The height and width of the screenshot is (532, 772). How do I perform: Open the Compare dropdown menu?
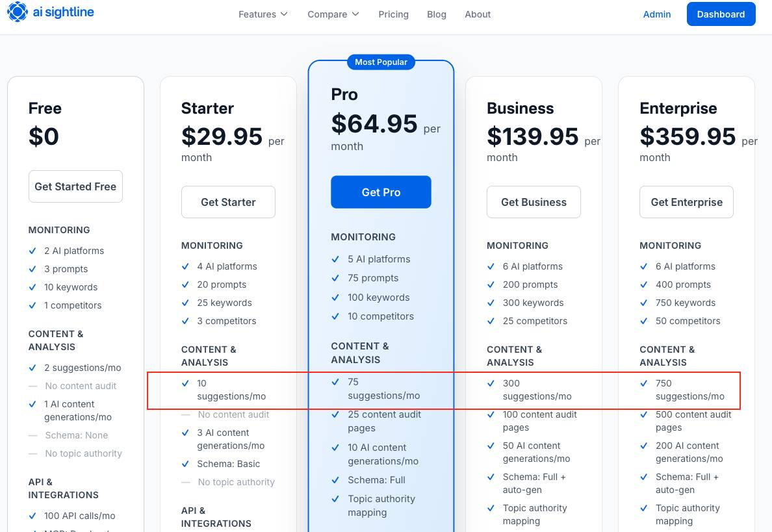click(x=333, y=14)
